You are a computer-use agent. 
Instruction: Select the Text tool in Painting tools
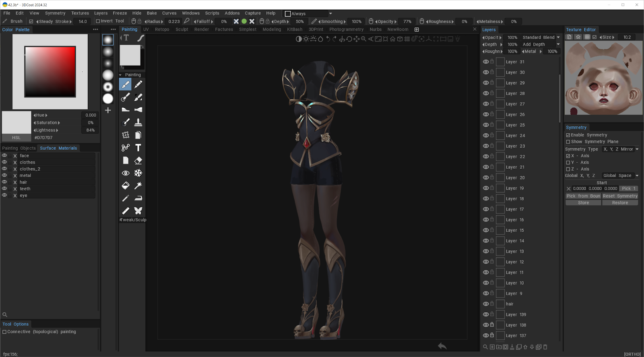point(138,148)
